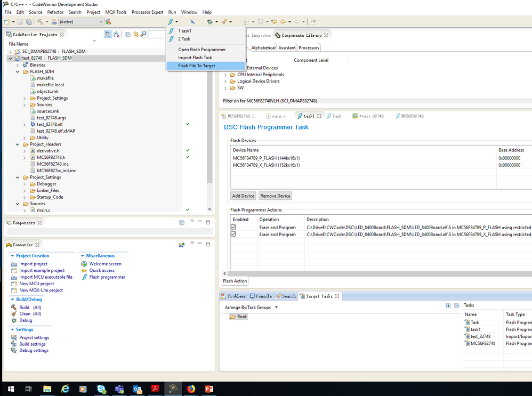The height and width of the screenshot is (396, 532).
Task: Select Flash File To Target menu entry
Action: [x=205, y=66]
